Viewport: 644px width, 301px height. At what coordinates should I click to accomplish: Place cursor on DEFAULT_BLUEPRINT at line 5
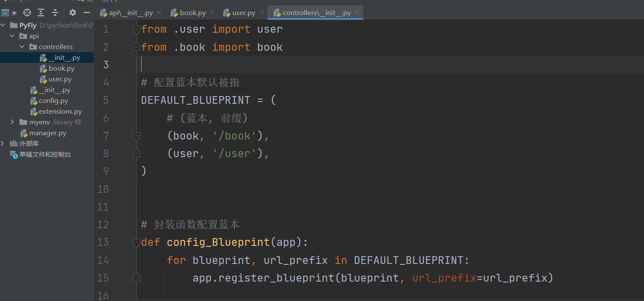click(195, 100)
